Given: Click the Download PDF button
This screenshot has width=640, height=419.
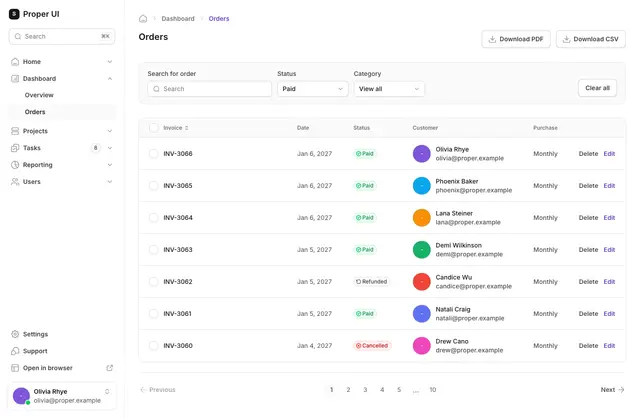Looking at the screenshot, I should click(516, 39).
